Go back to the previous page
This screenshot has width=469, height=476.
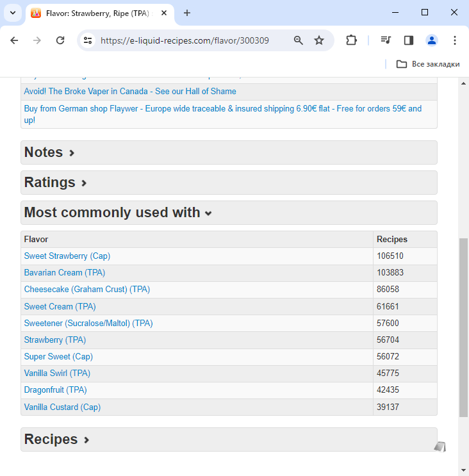click(x=14, y=40)
